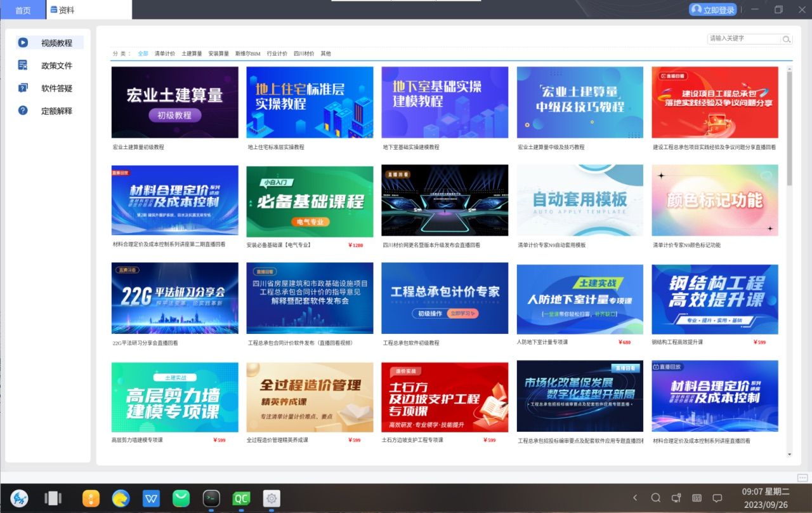Switch to the 首页 tab
Screen dimensions: 812x513
pos(23,10)
